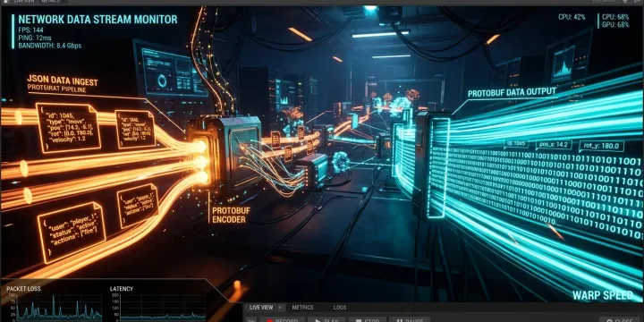Select the id 1045 cyan data tag
This screenshot has width=644, height=322.
517,144
